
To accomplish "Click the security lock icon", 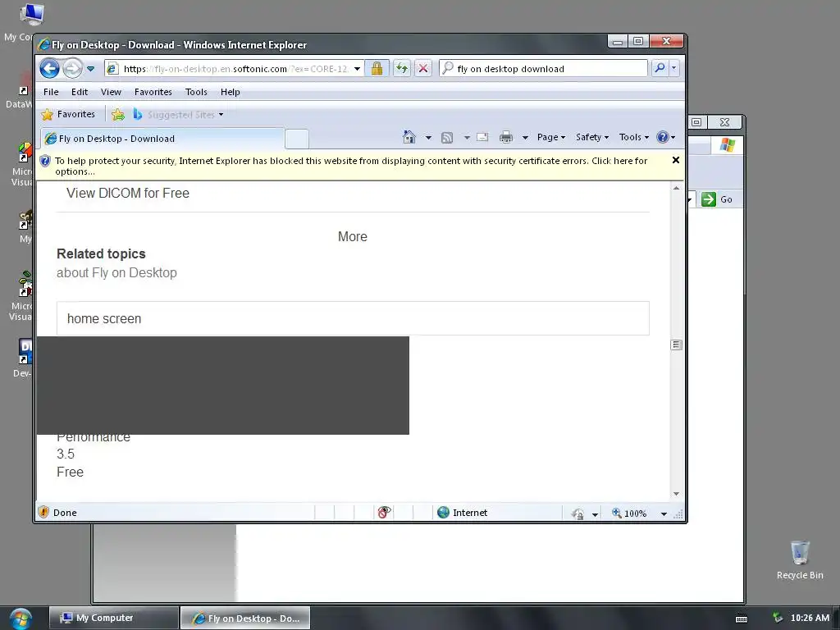I will click(x=377, y=69).
